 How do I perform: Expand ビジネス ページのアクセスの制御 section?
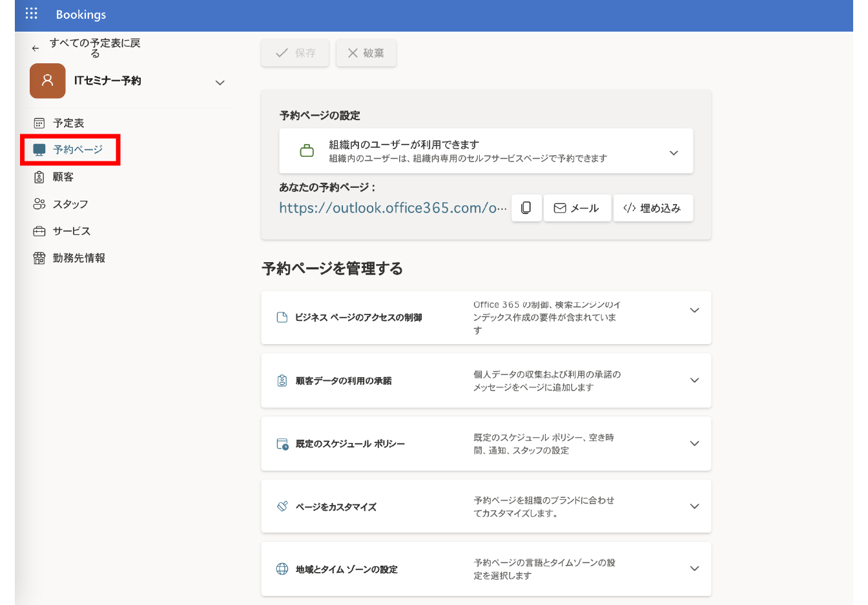coord(694,310)
